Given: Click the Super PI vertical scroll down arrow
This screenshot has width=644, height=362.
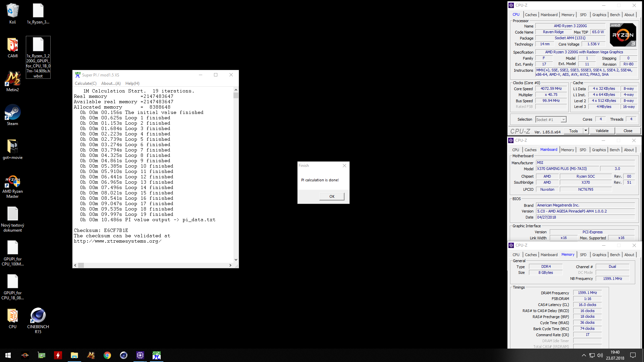Looking at the screenshot, I should 236,260.
